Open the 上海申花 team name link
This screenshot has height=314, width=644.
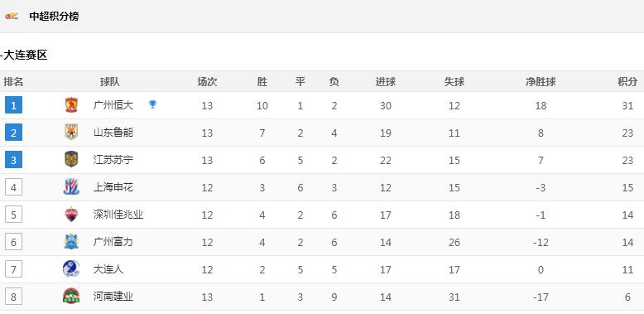[x=113, y=187]
